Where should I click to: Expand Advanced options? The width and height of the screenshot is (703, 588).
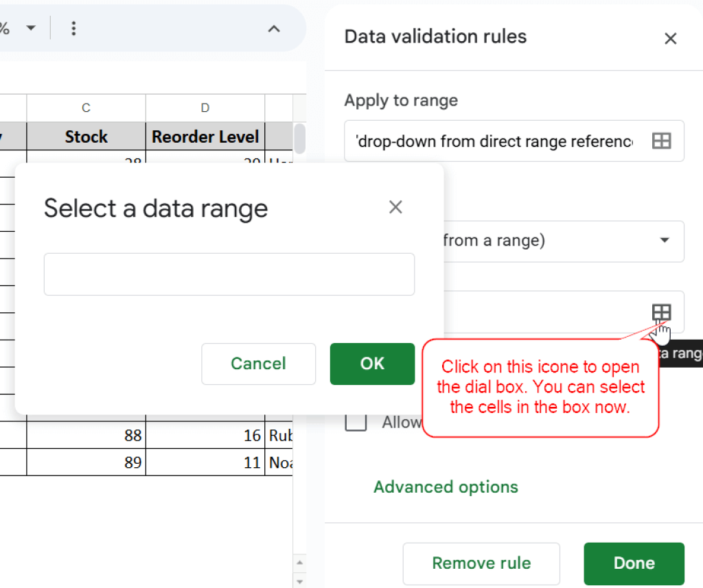[446, 486]
